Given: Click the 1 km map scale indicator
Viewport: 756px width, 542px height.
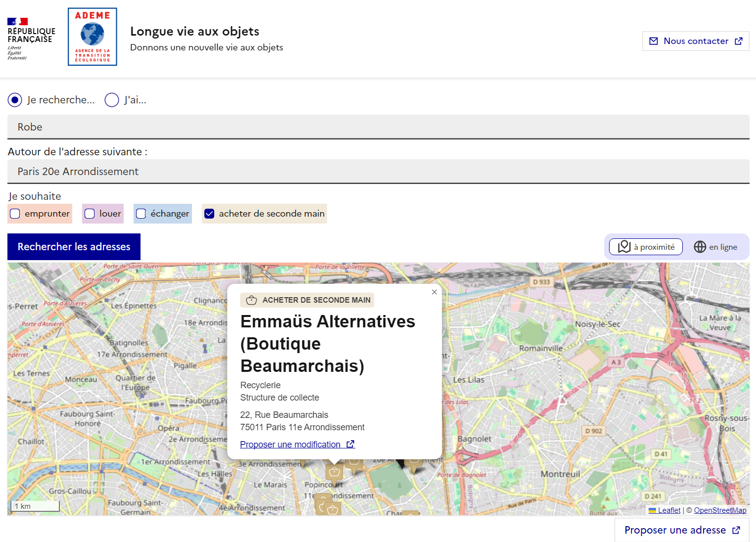Looking at the screenshot, I should pos(35,506).
